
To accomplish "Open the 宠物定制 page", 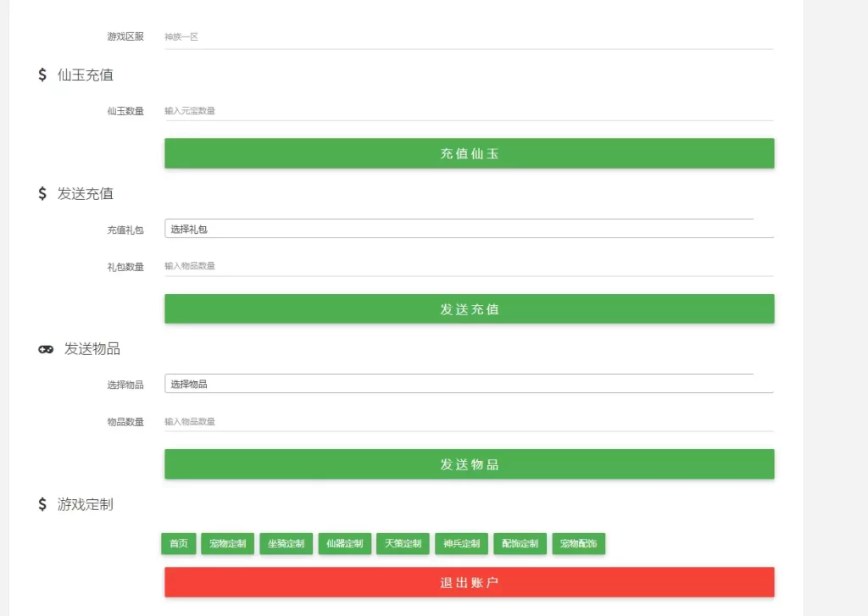I will [228, 544].
